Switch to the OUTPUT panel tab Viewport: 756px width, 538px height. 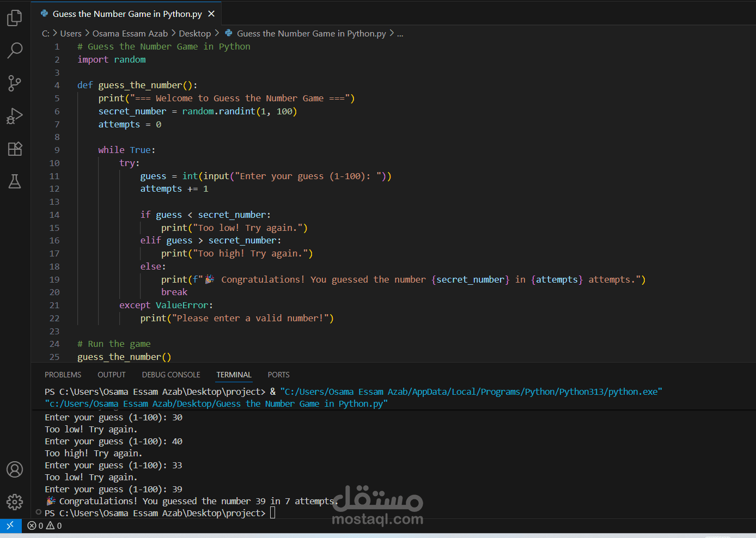(x=112, y=375)
